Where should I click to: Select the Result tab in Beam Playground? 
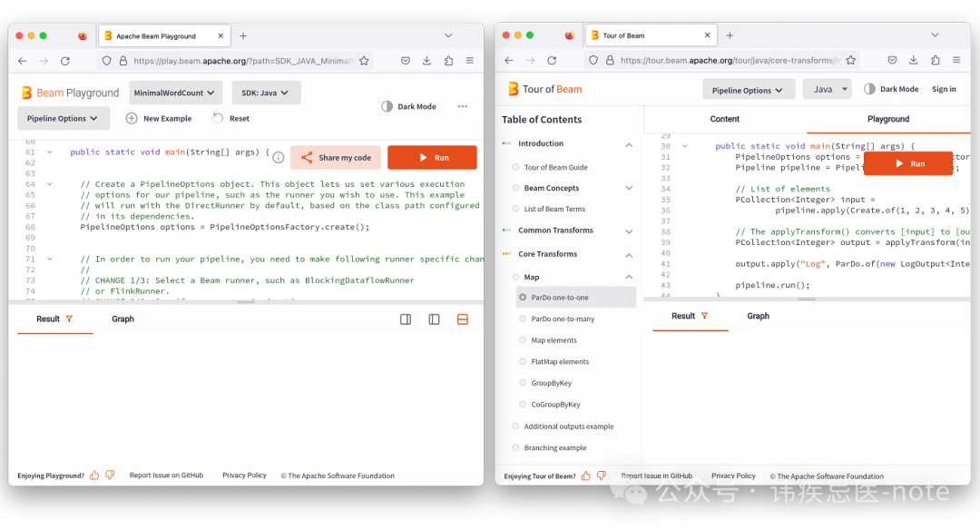[x=54, y=319]
